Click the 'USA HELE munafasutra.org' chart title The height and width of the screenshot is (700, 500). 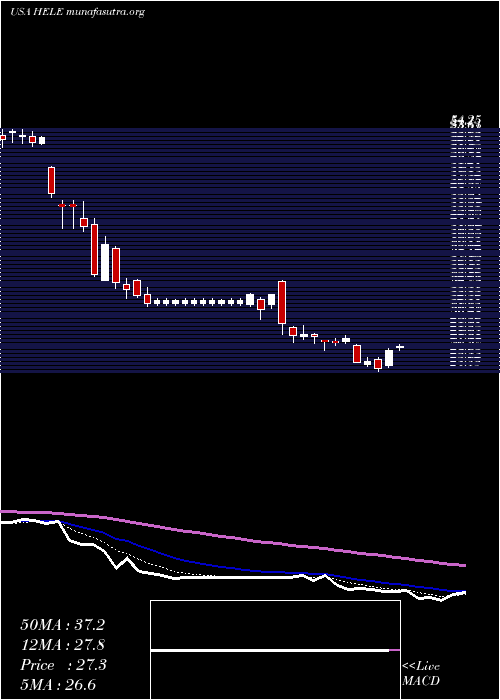pyautogui.click(x=78, y=12)
